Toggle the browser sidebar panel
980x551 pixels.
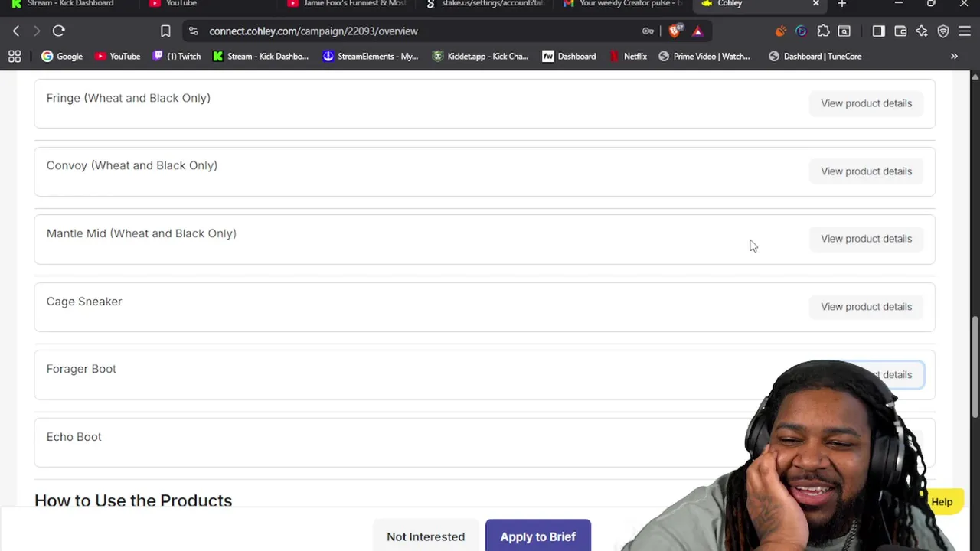pyautogui.click(x=878, y=31)
